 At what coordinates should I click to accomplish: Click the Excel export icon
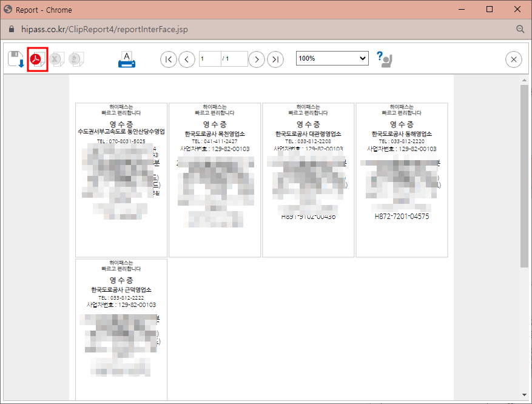pos(56,59)
